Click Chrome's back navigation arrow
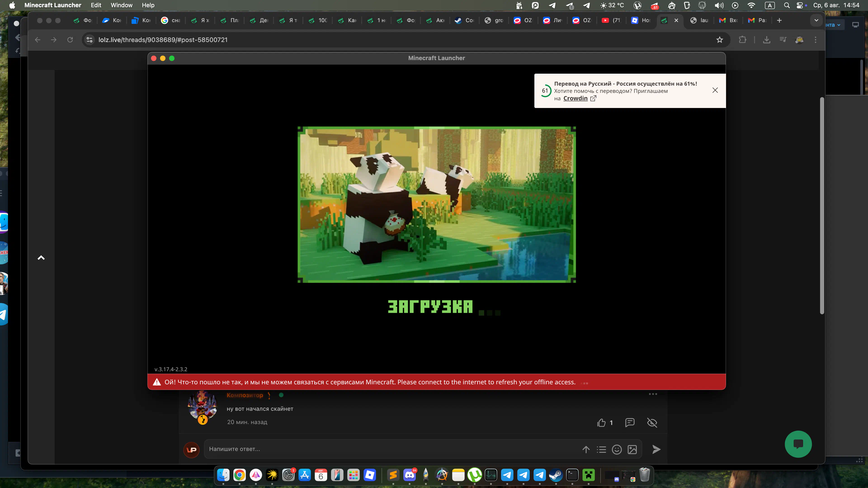This screenshot has height=488, width=868. point(38,40)
